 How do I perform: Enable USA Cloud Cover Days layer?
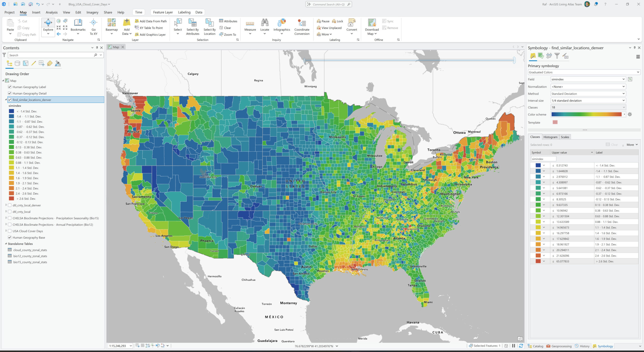[10, 231]
